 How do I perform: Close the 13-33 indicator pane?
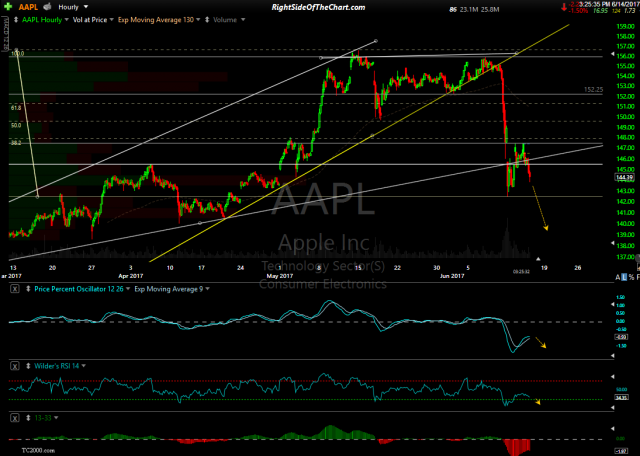(x=14, y=418)
